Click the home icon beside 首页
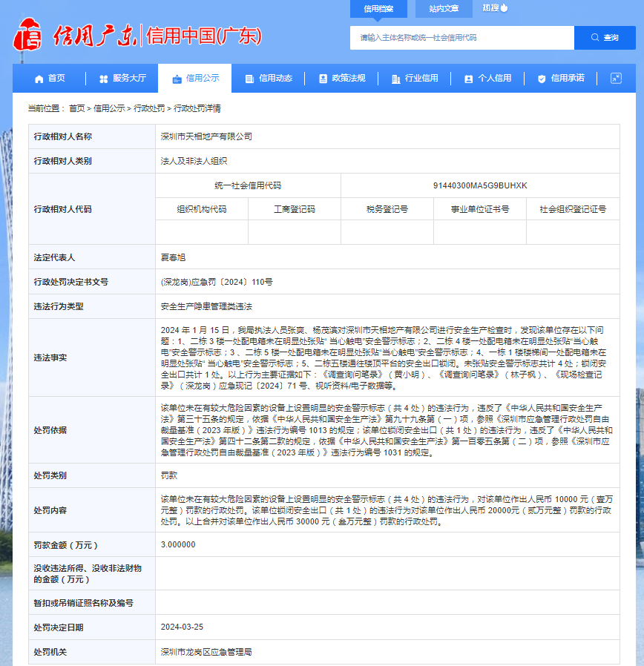 point(39,79)
